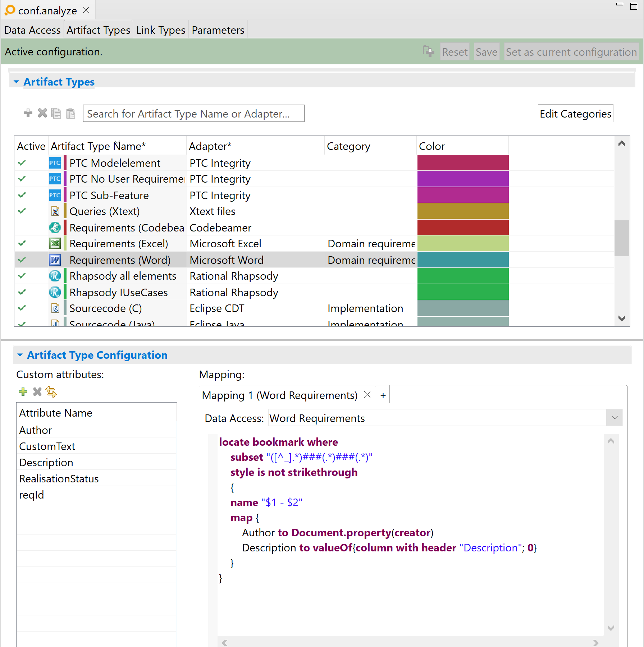Click mapping editor scroll down arrow
This screenshot has height=647, width=644.
(x=611, y=628)
